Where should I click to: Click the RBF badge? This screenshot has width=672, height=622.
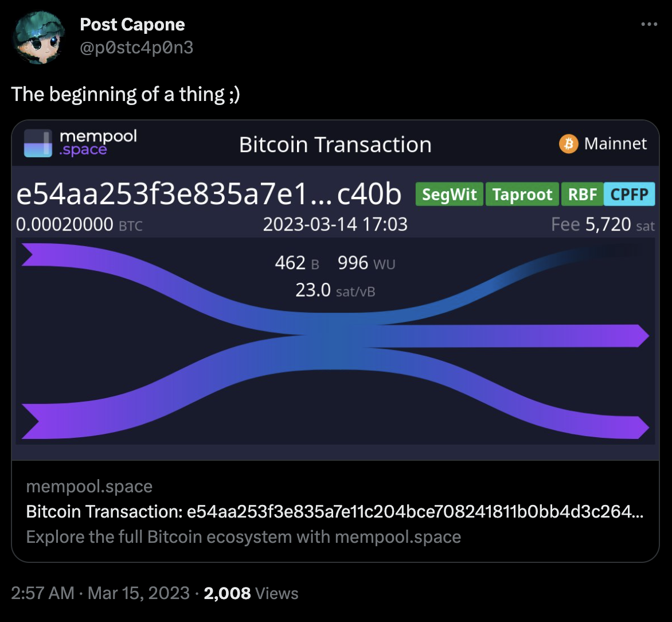pos(582,194)
